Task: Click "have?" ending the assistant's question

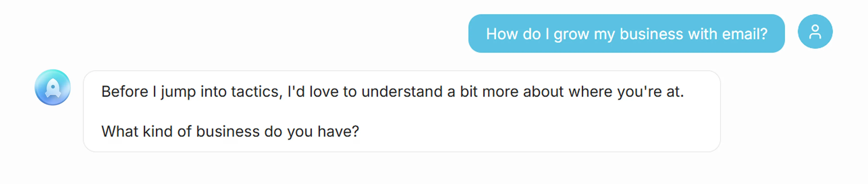Action: coord(338,131)
